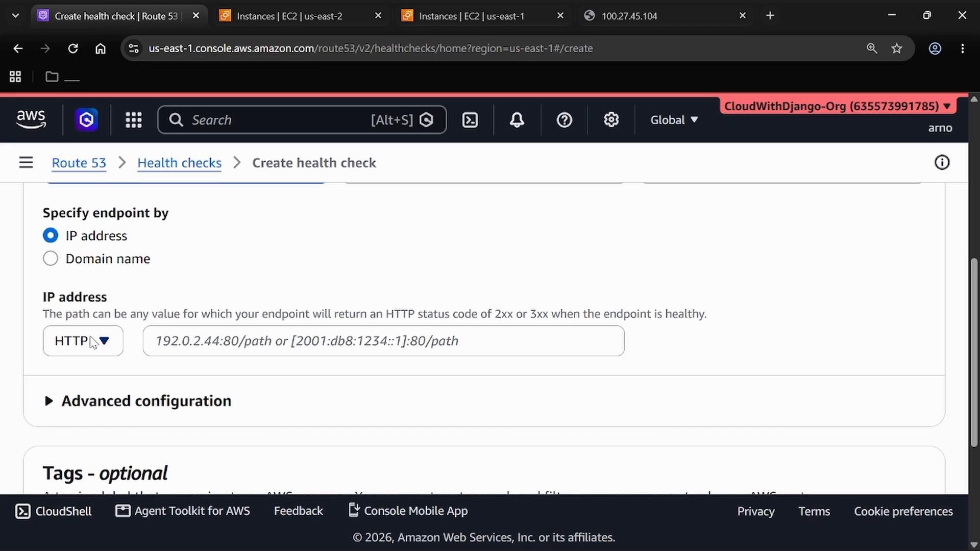Open the AWS services grid menu

click(134, 120)
